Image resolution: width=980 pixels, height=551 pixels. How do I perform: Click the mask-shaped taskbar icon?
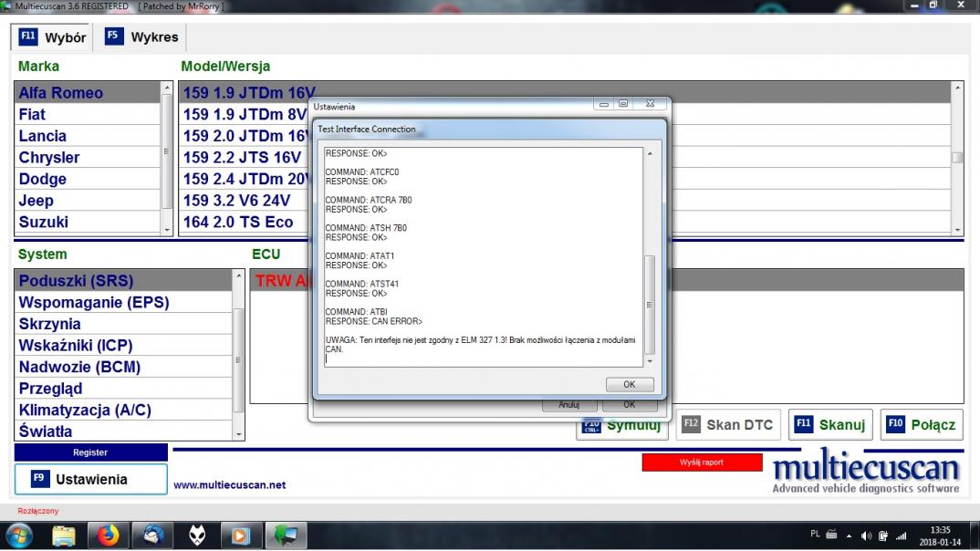point(197,536)
